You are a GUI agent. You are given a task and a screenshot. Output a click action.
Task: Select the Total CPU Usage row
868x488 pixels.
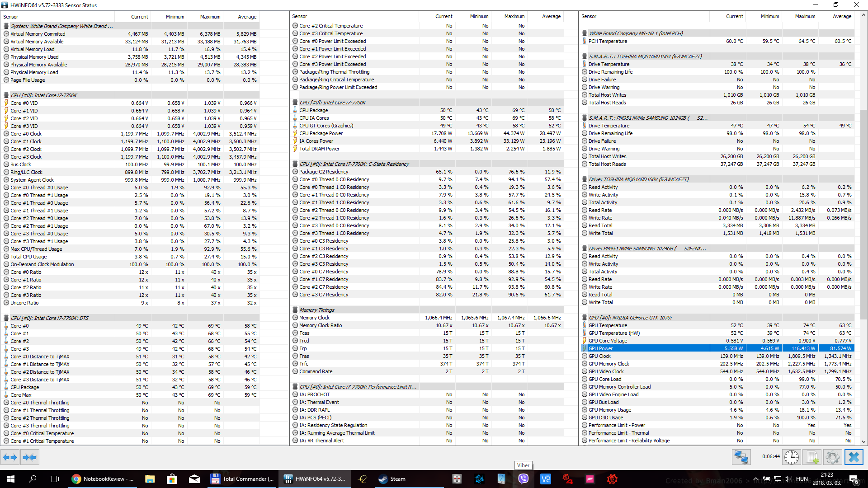click(x=131, y=257)
